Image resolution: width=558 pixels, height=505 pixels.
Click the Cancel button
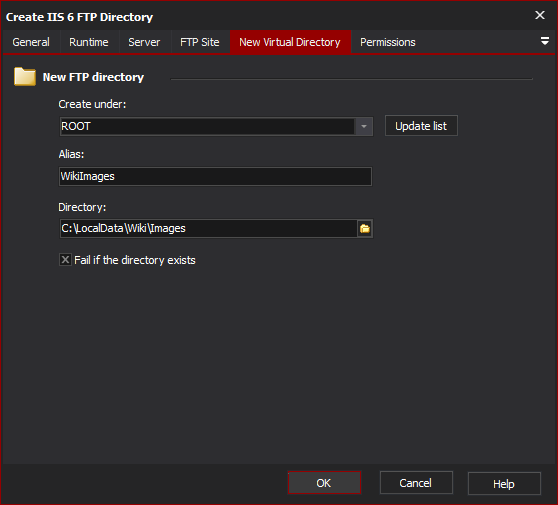click(x=416, y=483)
